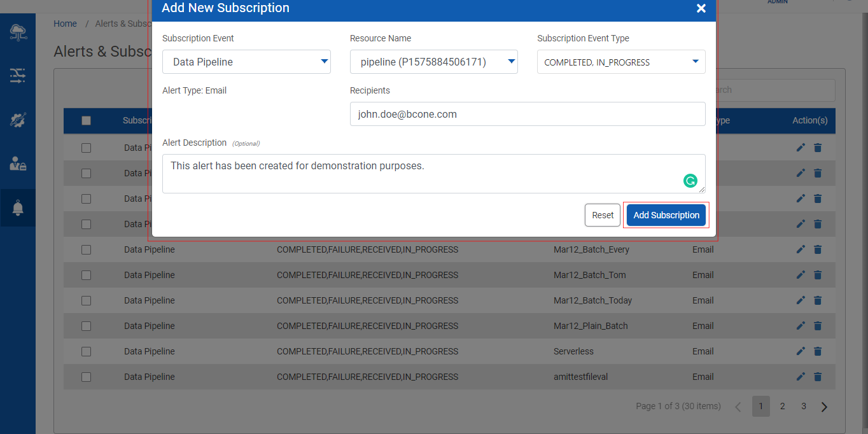The image size is (868, 434).
Task: Click the Grammarly icon in Alert Description
Action: pos(690,181)
